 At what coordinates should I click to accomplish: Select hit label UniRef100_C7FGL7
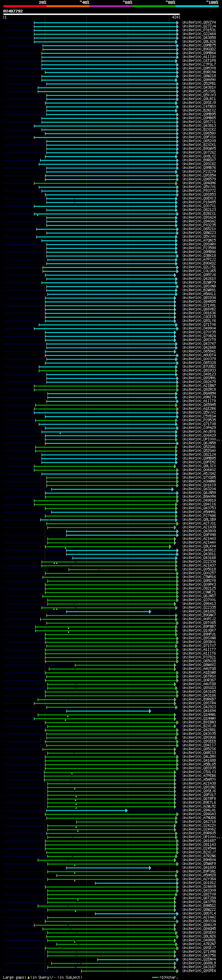[x=199, y=64]
